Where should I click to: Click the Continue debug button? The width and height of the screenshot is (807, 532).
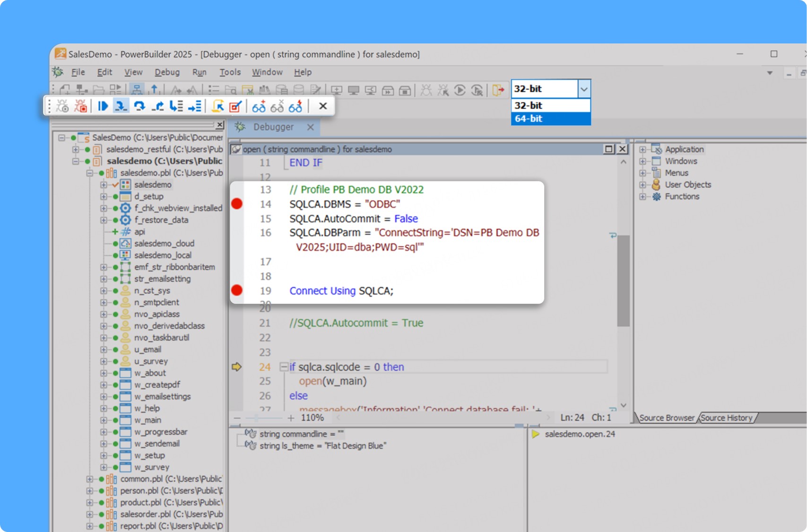(103, 106)
